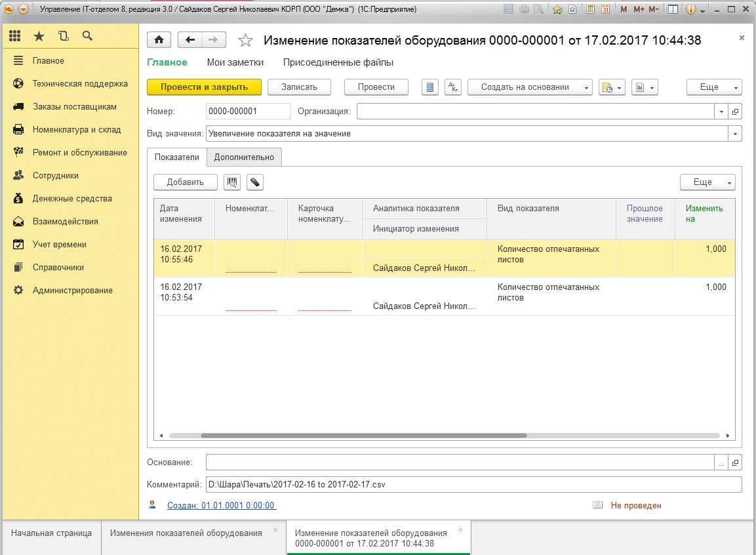Open the Присоединенные файлы tab
This screenshot has width=756, height=555.
point(338,62)
